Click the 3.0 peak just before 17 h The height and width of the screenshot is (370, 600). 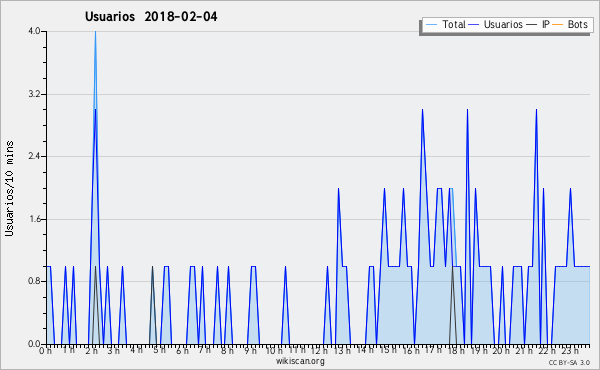[422, 110]
